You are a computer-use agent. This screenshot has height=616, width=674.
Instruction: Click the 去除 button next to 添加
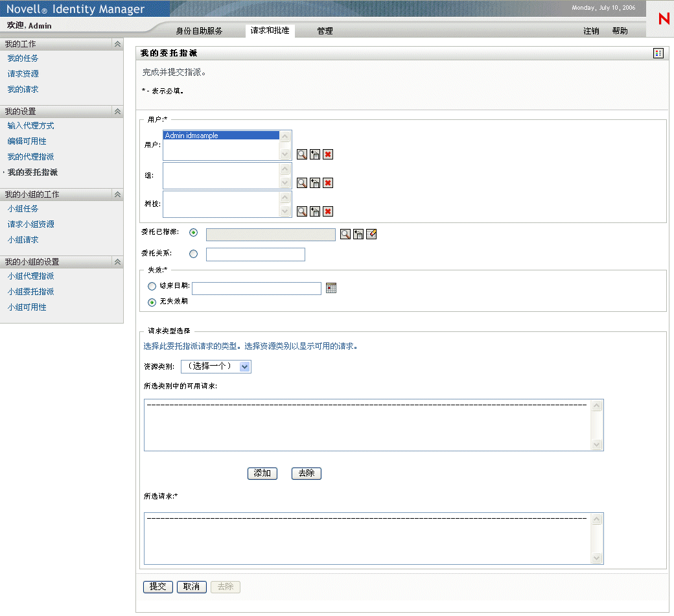tap(307, 473)
